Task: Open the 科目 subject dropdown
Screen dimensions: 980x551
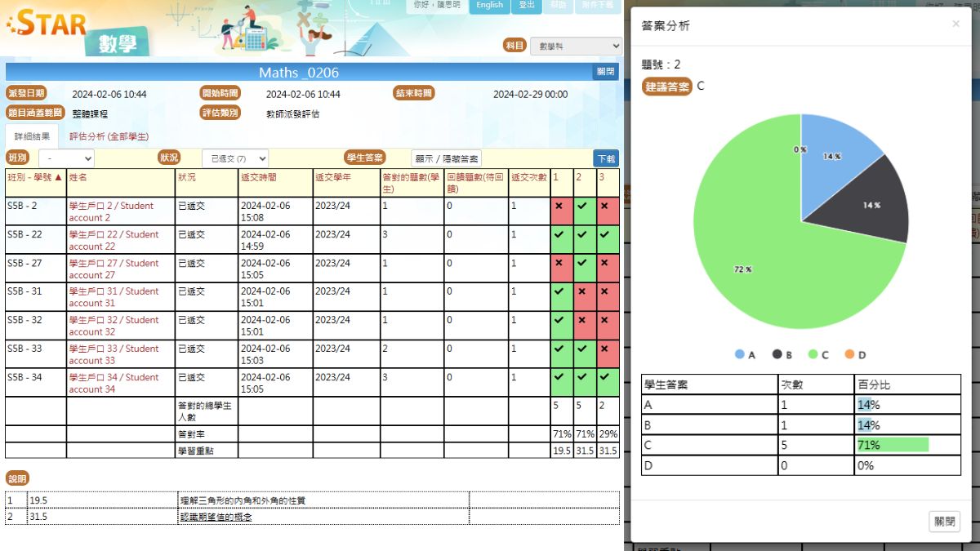Action: click(575, 47)
